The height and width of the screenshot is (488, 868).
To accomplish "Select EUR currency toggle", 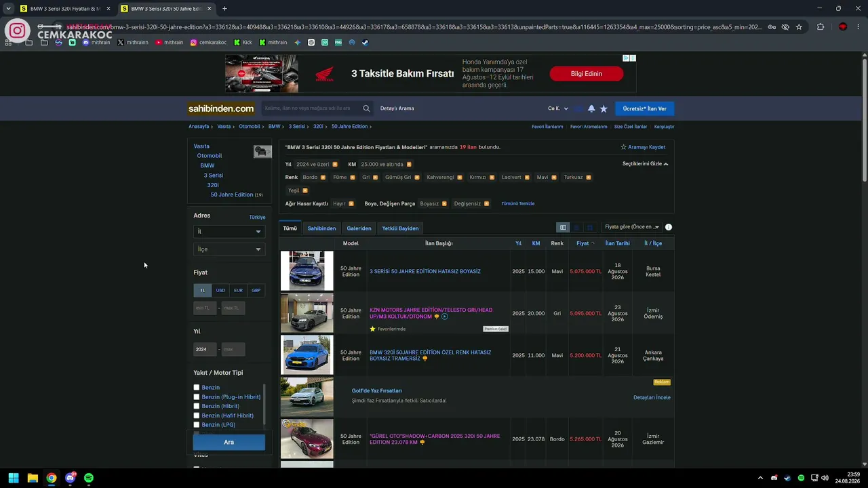I will [238, 290].
